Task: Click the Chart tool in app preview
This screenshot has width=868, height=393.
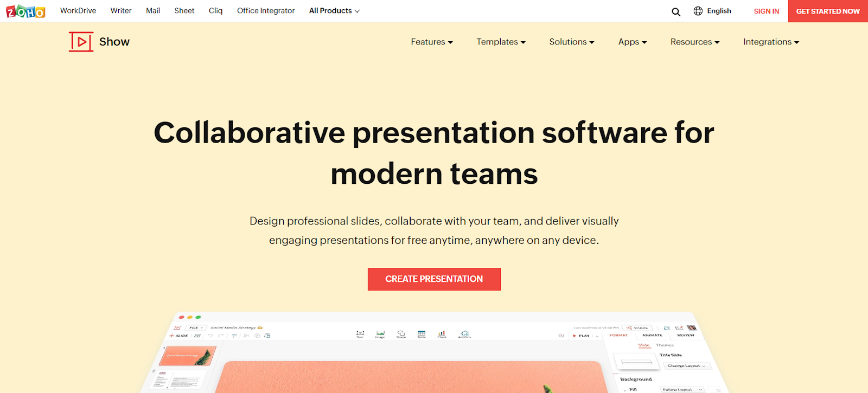Action: pos(442,334)
